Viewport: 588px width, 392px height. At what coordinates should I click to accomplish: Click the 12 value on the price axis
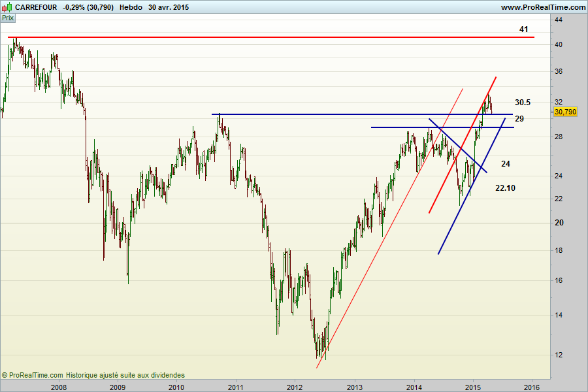tap(559, 355)
